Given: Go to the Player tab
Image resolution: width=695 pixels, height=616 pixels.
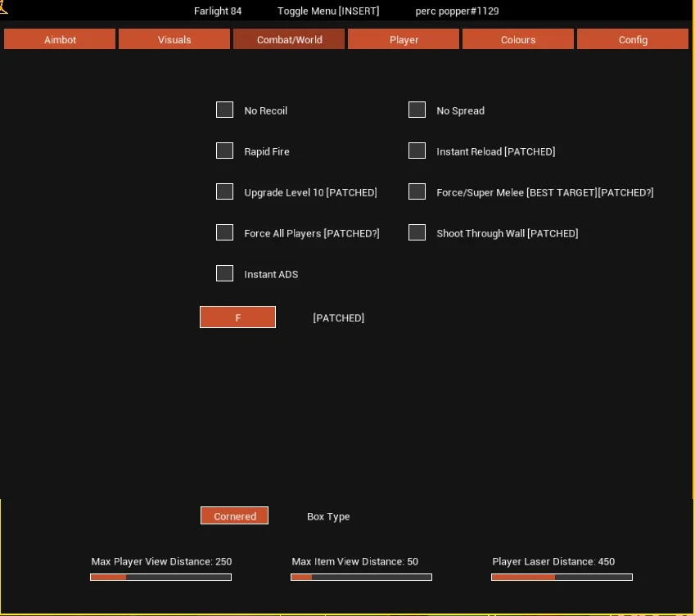Looking at the screenshot, I should [x=404, y=39].
